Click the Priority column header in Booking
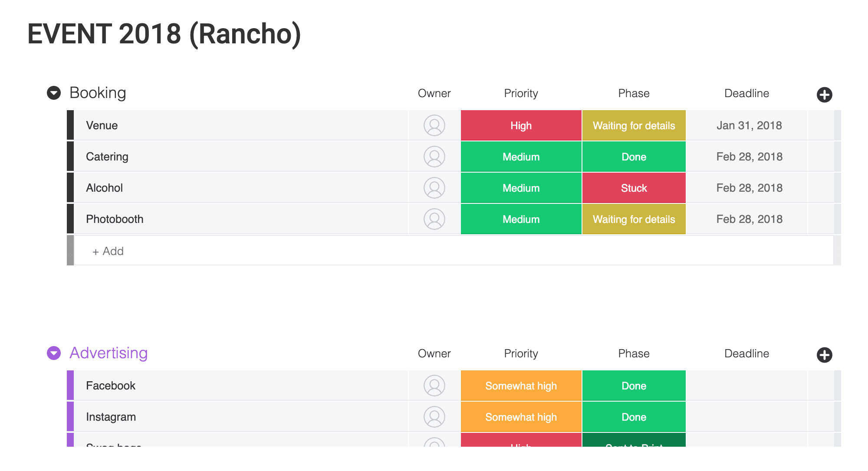Viewport: 868px width, 471px height. 521,93
